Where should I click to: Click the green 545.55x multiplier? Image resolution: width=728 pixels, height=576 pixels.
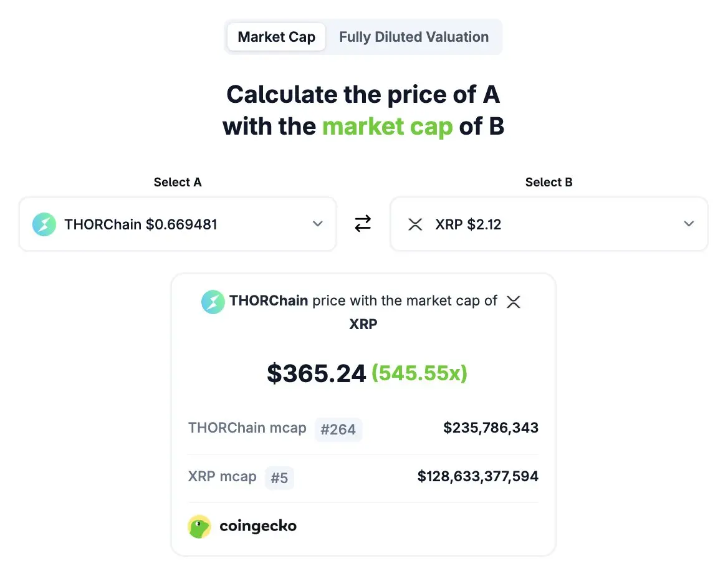[419, 373]
